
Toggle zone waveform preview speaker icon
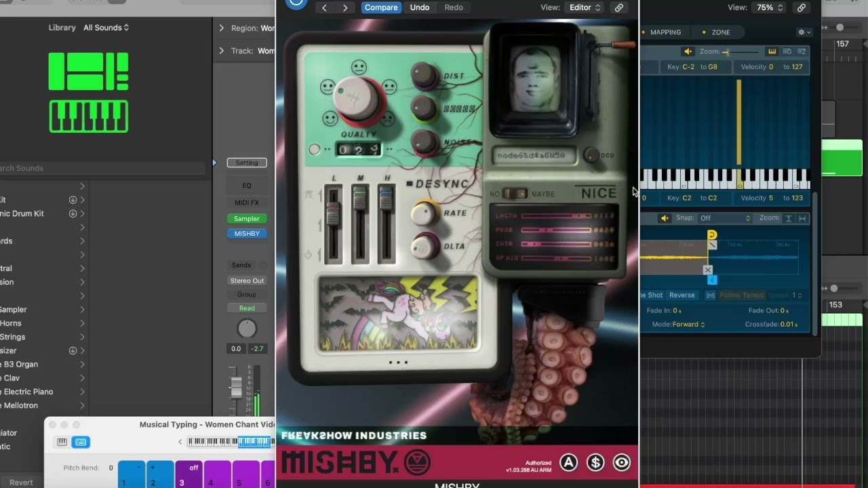(x=665, y=218)
